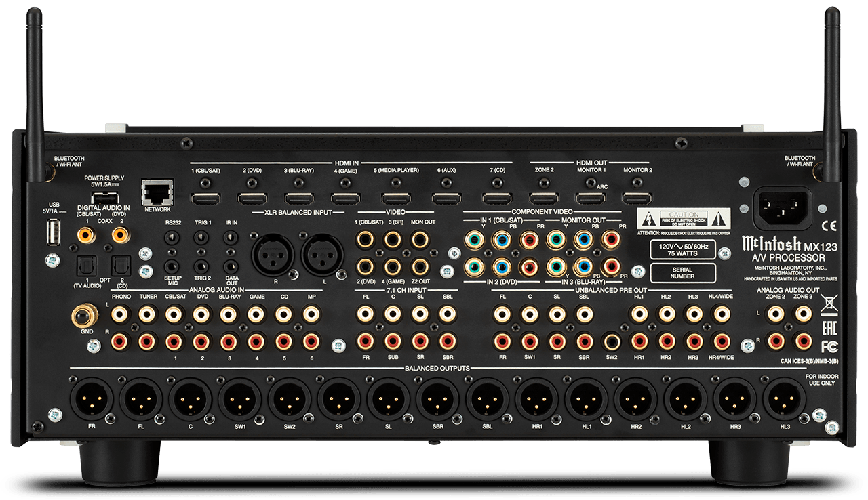Viewport: 868px width, 500px height.
Task: Select the HDMI OUT Zone 2 port
Action: (544, 199)
